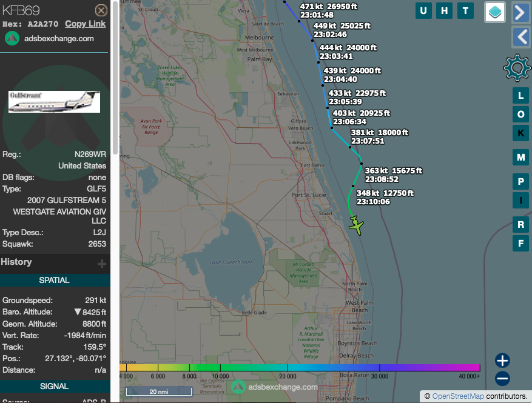Toggle the O map option button

tap(520, 114)
